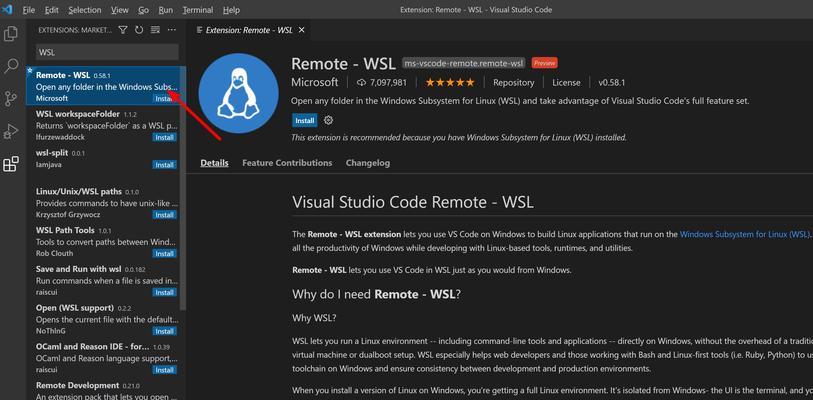Image resolution: width=813 pixels, height=400 pixels.
Task: Select WSL workspaceFolder list entry
Action: (x=104, y=125)
